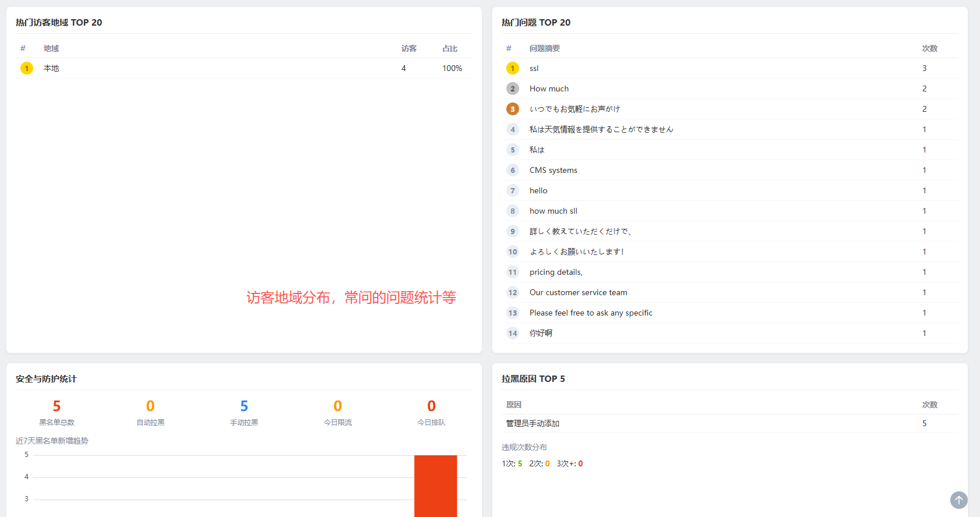
Task: Select the 管理员手动添加 reason row
Action: (729, 423)
